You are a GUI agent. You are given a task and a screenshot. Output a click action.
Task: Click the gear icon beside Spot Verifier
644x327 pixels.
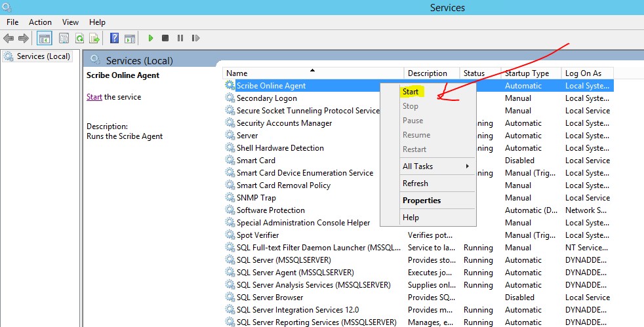tap(230, 235)
